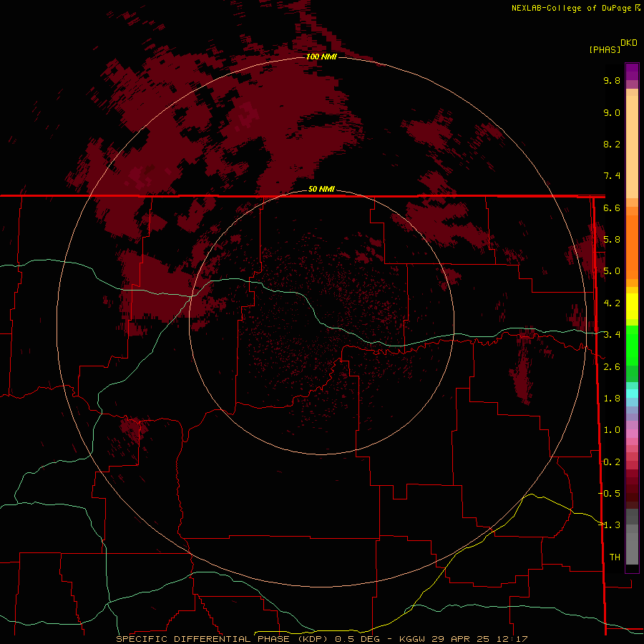Click the -1.3 scale value
Image resolution: width=644 pixels, height=644 pixels.
609,525
